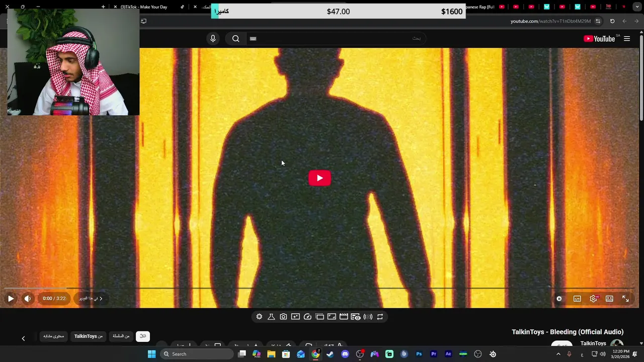Select the 'محتوى مشابه' filter chip
The image size is (644, 362).
(53, 336)
